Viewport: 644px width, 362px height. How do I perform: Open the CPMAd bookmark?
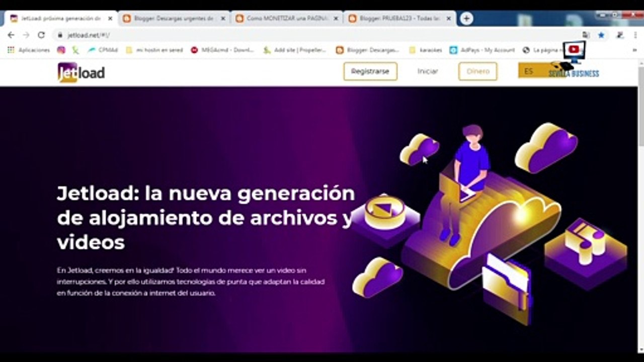(103, 50)
